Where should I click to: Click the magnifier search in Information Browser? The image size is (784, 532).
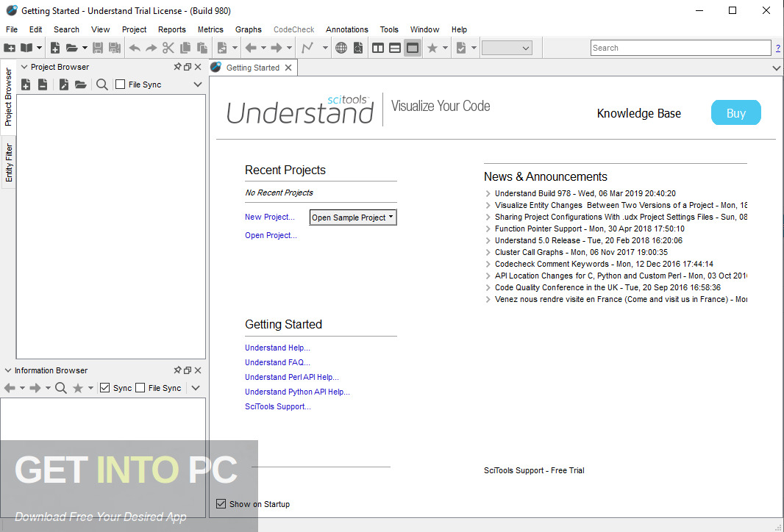[60, 388]
